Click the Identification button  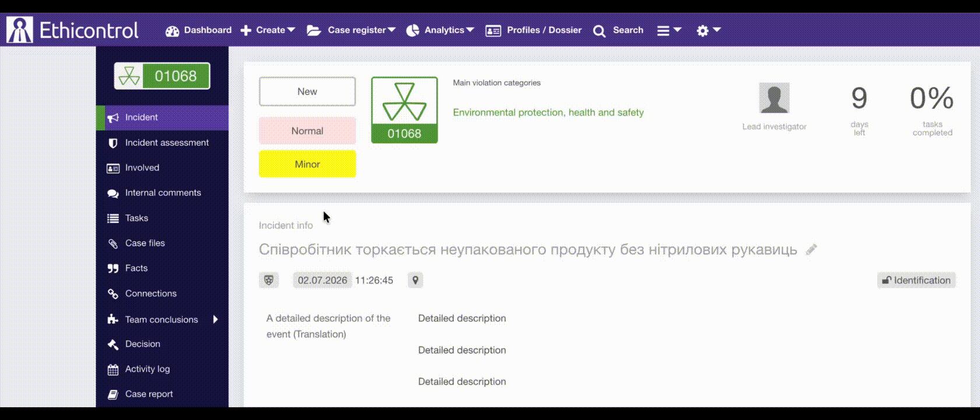[916, 280]
